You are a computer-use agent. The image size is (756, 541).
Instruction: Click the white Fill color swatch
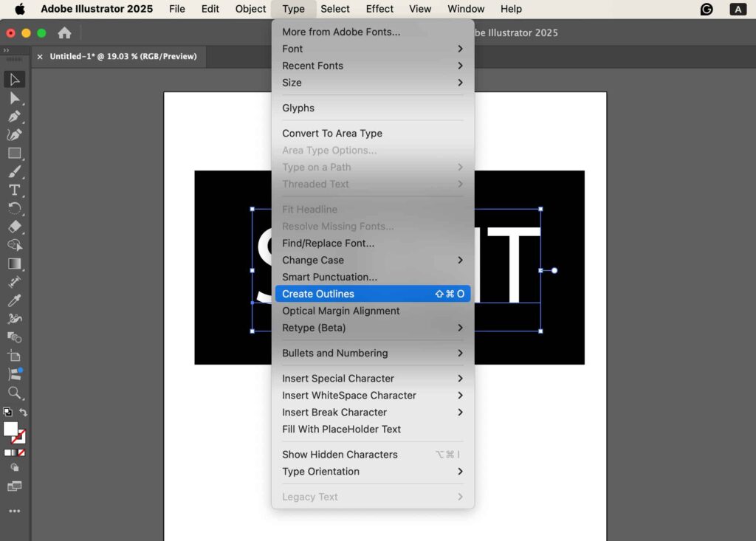10,429
